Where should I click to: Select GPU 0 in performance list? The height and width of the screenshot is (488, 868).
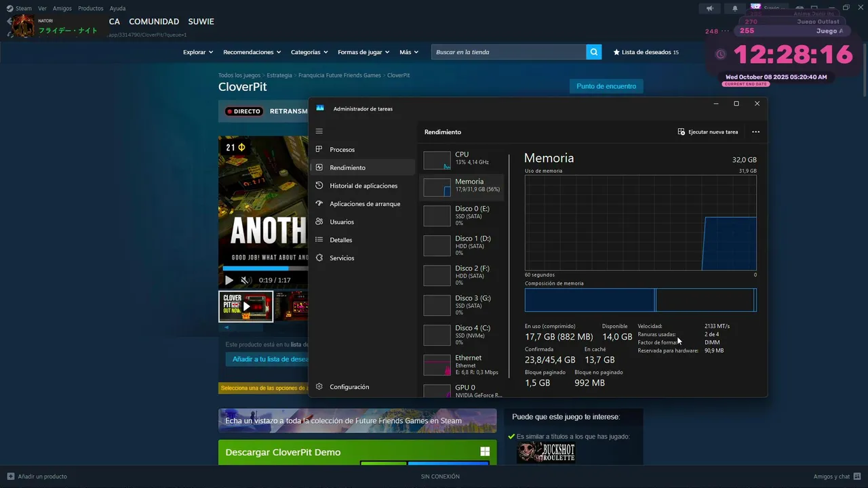click(462, 390)
